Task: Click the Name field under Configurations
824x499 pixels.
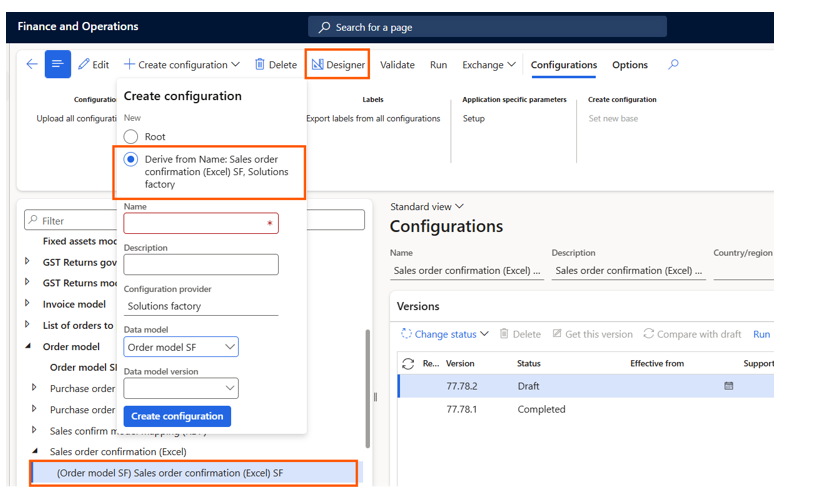Action: click(467, 271)
